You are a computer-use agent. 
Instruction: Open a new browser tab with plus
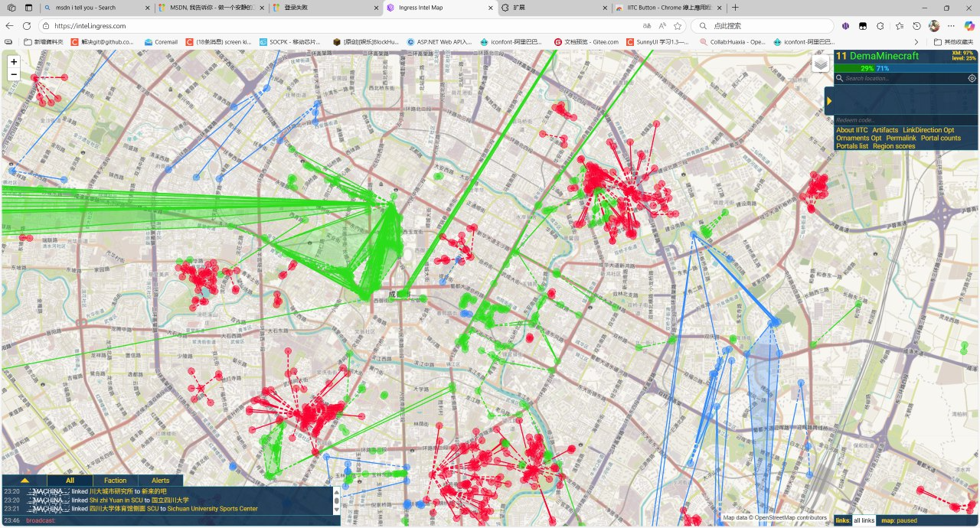coord(735,8)
